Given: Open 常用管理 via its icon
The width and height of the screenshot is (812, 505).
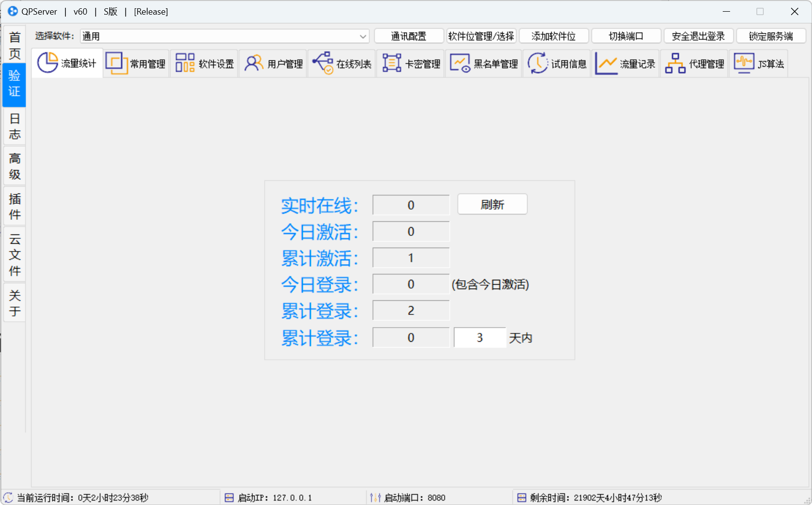Looking at the screenshot, I should tap(117, 63).
